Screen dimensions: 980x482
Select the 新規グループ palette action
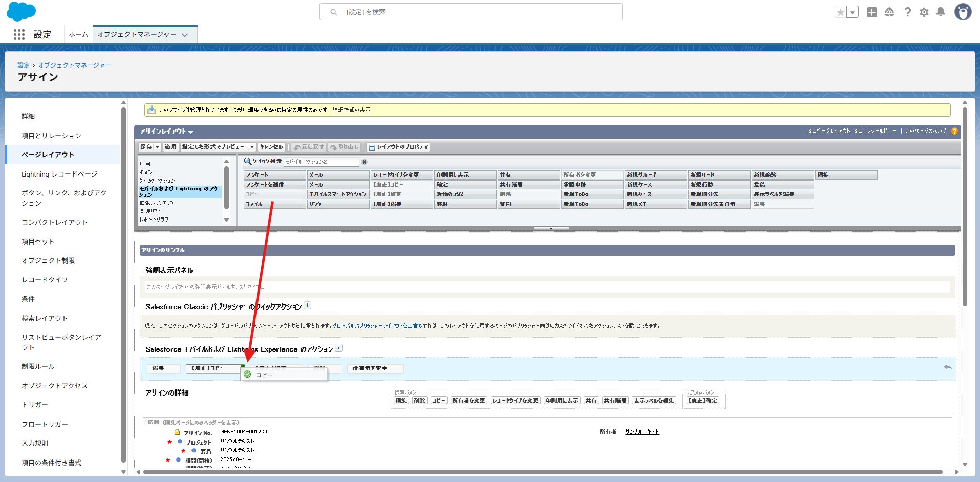tap(655, 175)
